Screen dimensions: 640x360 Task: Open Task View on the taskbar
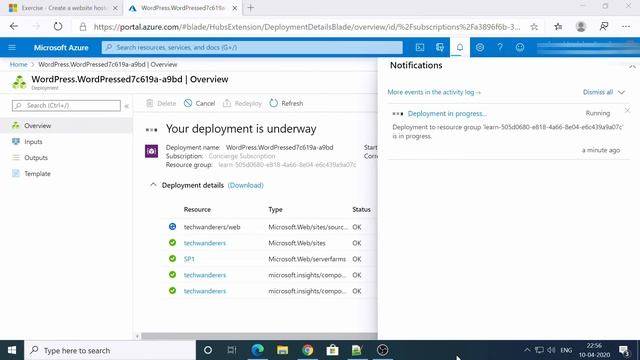[232, 350]
